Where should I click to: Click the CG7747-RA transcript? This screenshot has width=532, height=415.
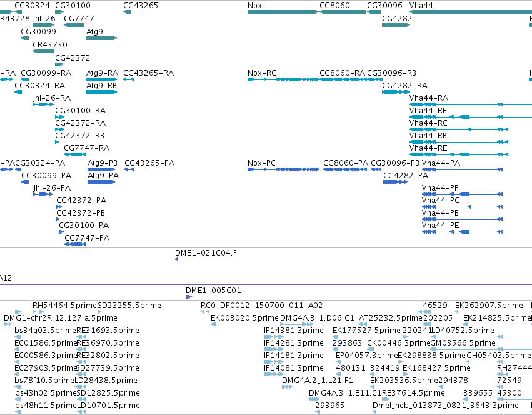[x=74, y=154]
